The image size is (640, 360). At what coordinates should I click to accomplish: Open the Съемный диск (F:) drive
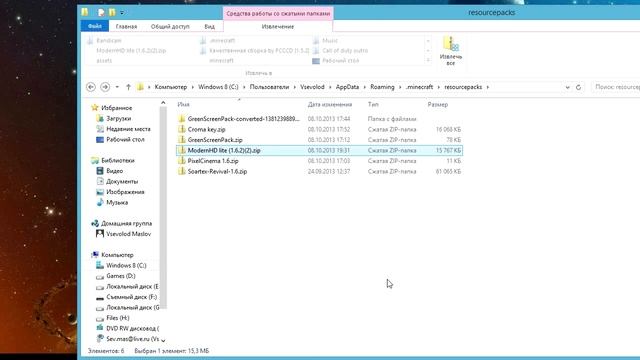(131, 297)
